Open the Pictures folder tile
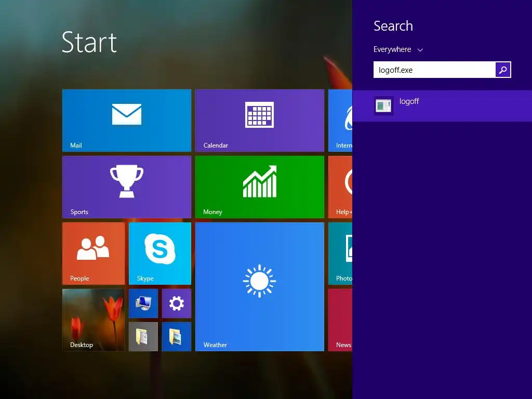Viewport: 532px width, 399px height. (x=177, y=337)
